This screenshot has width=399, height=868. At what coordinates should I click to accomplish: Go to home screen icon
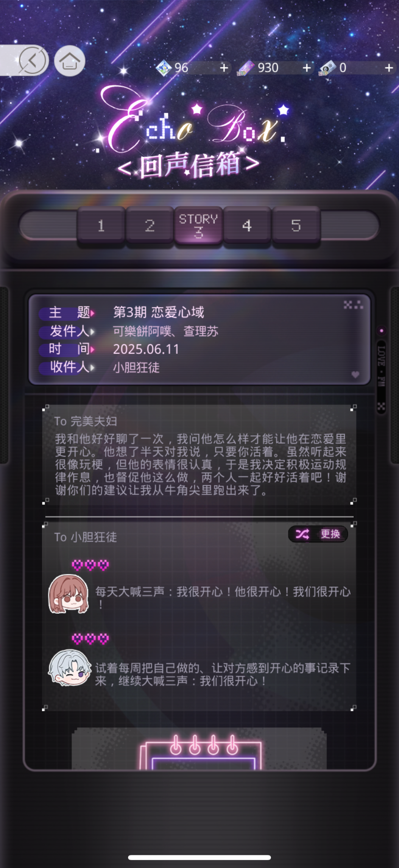(70, 61)
